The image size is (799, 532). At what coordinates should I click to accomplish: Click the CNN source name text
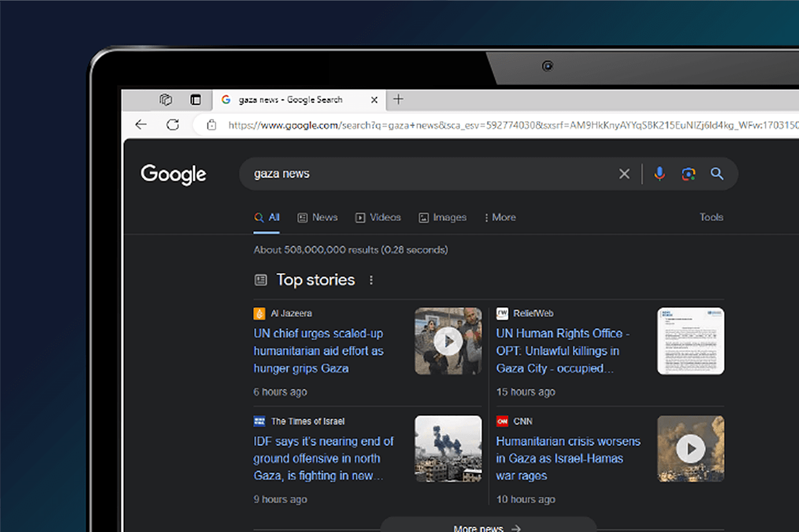(x=523, y=421)
